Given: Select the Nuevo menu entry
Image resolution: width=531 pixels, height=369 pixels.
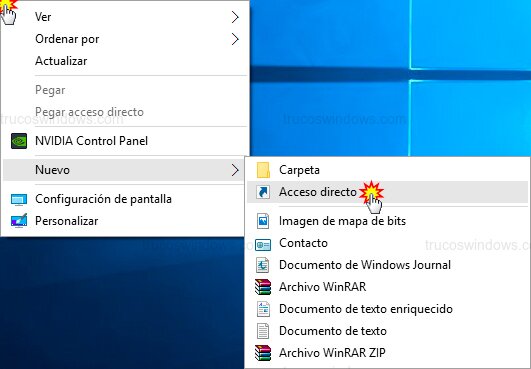Looking at the screenshot, I should click(123, 170).
